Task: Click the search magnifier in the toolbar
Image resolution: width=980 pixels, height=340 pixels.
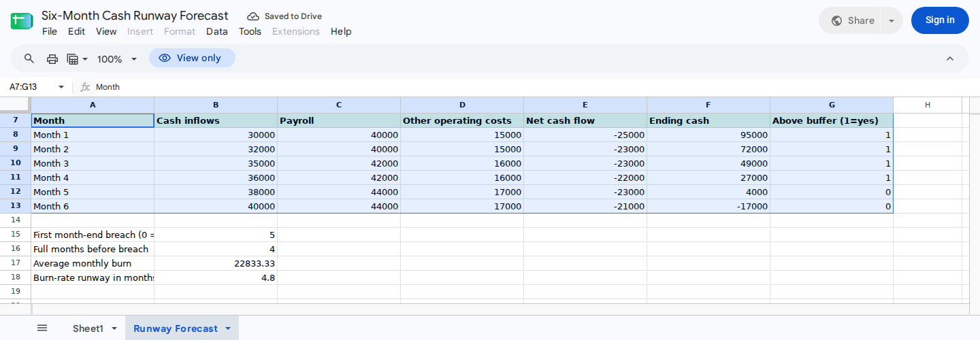Action: [x=29, y=58]
